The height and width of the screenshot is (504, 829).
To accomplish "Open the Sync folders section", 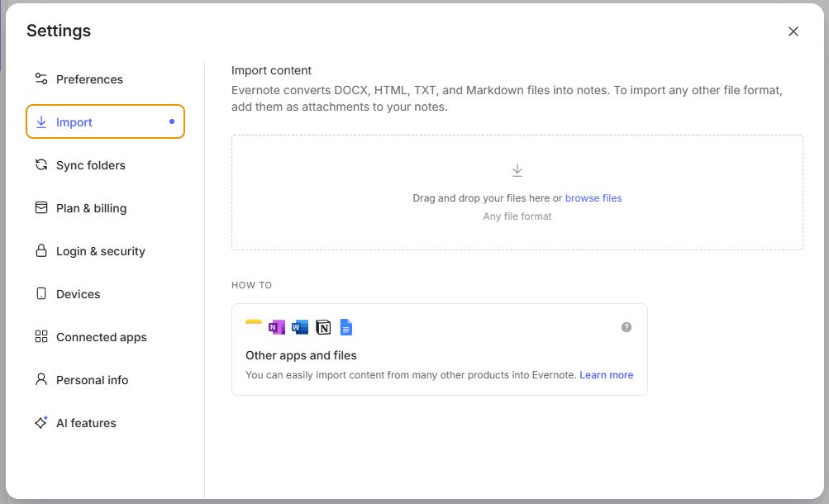I will point(105,164).
